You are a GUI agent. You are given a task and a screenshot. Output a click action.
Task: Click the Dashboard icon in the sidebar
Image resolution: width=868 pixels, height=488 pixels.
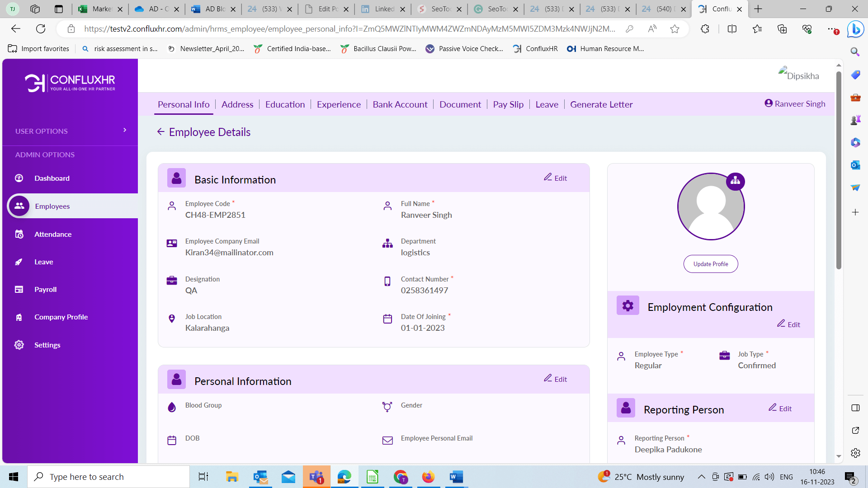click(x=19, y=178)
